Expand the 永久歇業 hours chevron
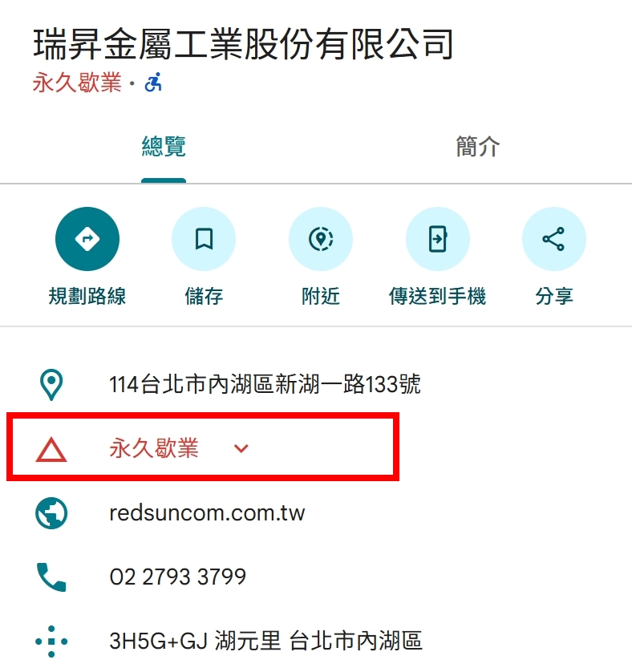This screenshot has height=672, width=632. [241, 449]
